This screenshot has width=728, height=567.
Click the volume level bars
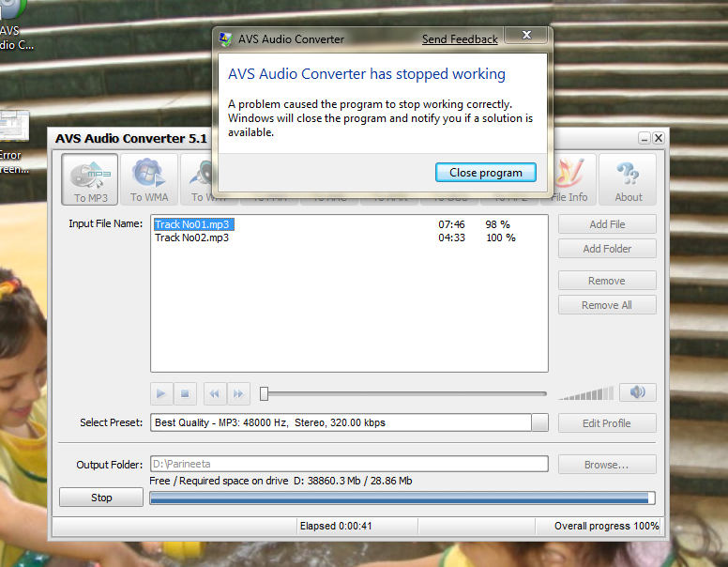pyautogui.click(x=586, y=393)
